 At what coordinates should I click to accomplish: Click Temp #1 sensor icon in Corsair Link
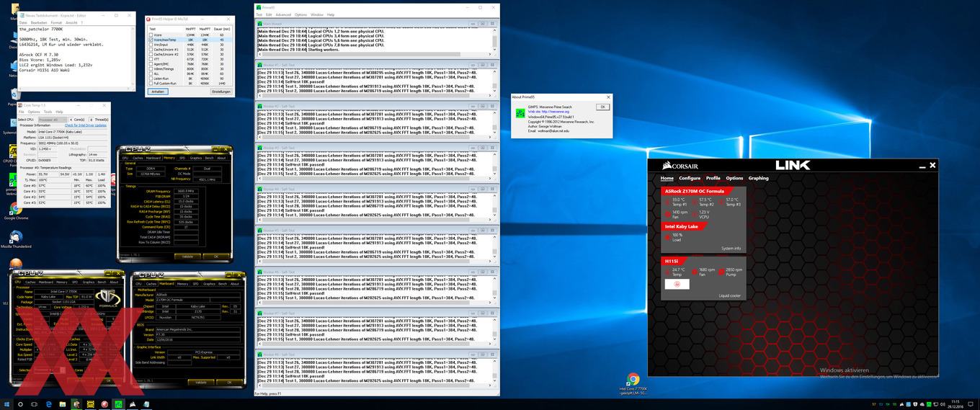pos(667,202)
